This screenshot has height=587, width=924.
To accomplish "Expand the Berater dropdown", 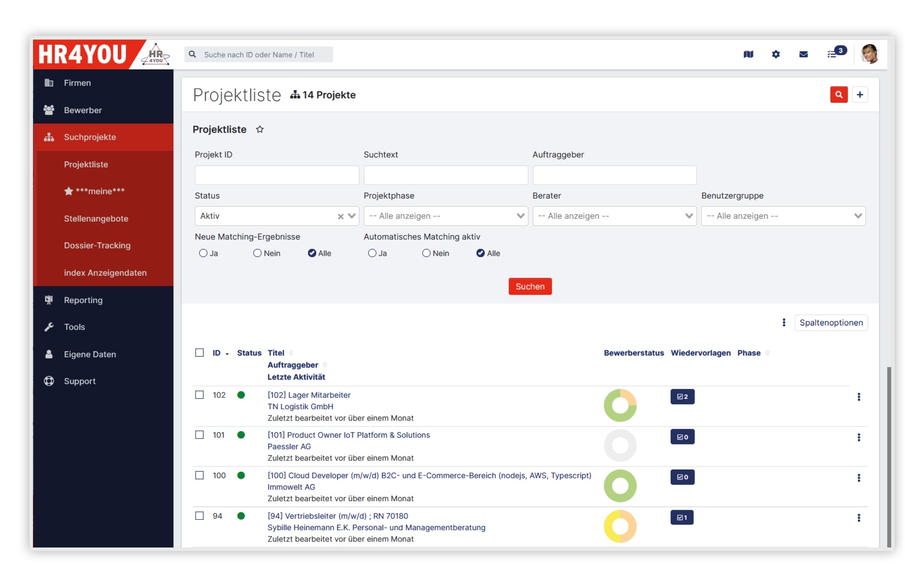I will [x=614, y=216].
